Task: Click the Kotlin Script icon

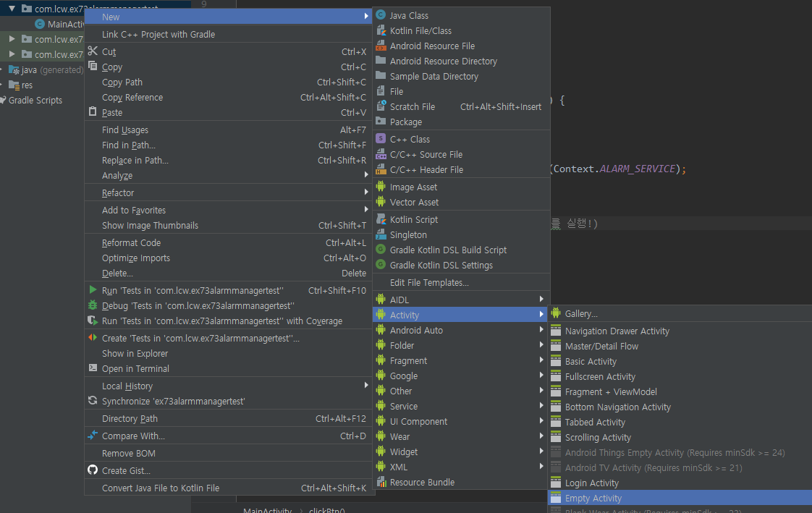Action: pyautogui.click(x=381, y=219)
